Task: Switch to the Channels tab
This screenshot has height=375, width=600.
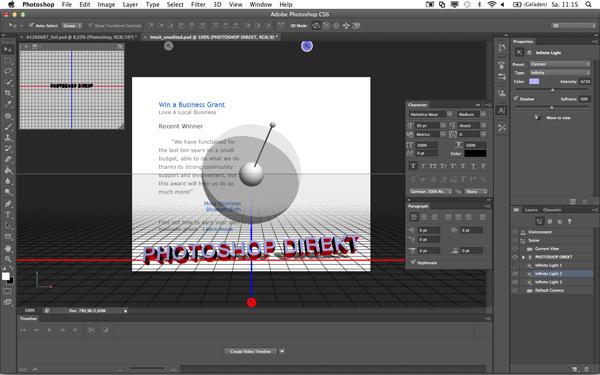Action: 552,210
